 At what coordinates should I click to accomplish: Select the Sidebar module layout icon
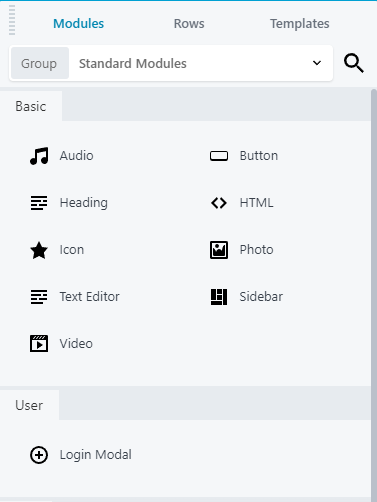pos(219,297)
